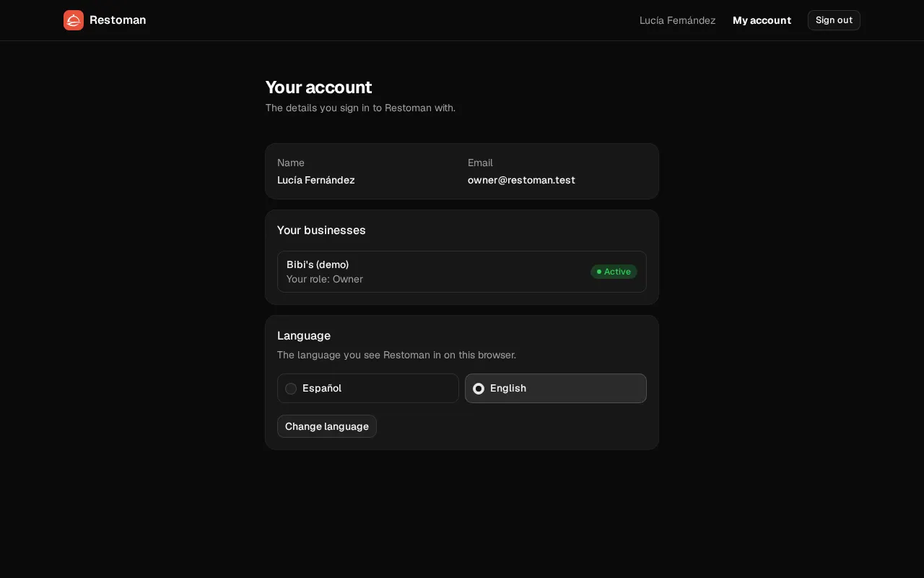Click the Your account heading

point(318,87)
